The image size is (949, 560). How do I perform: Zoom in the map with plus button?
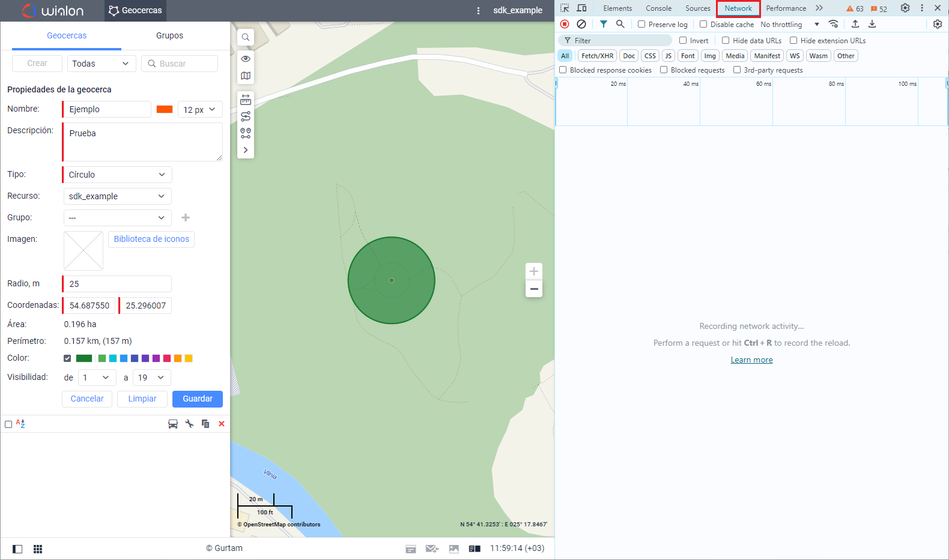[534, 271]
